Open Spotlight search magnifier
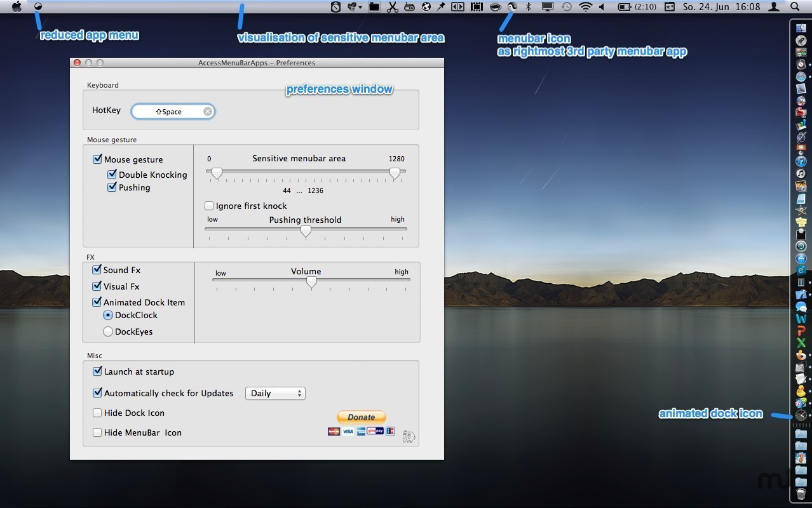The height and width of the screenshot is (508, 812). [795, 7]
